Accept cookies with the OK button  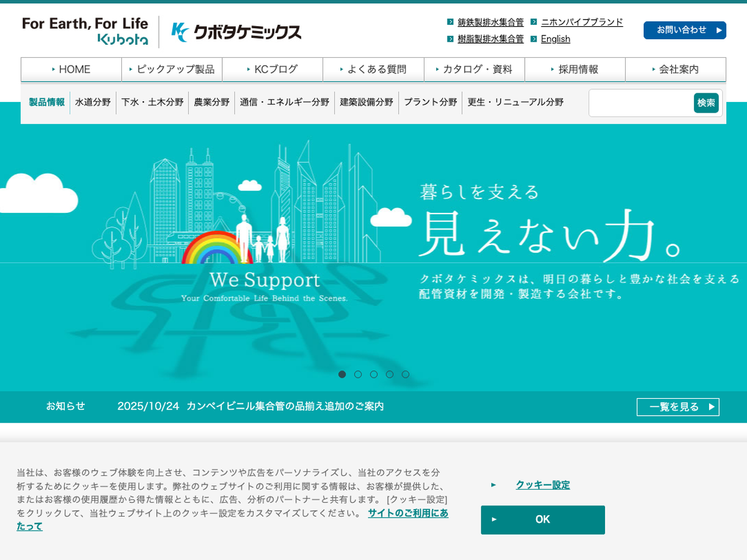click(x=543, y=520)
